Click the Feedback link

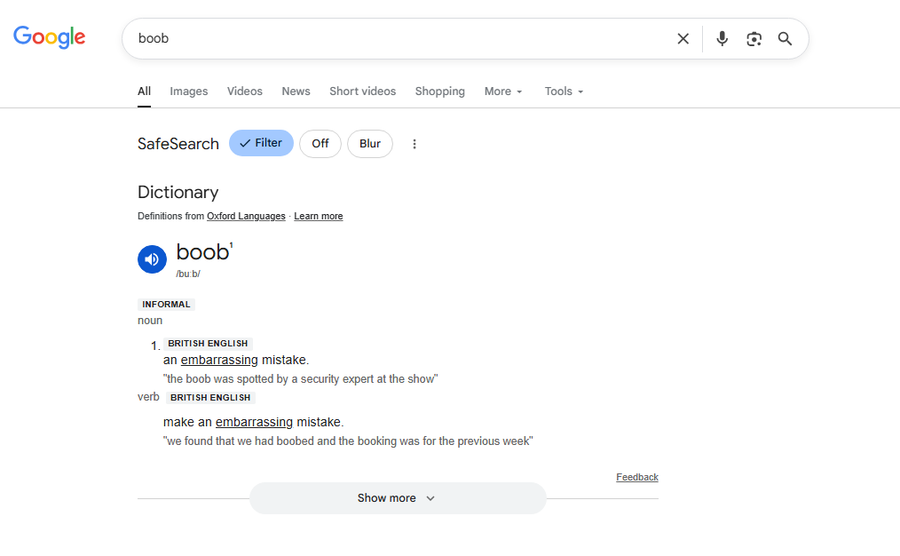(637, 477)
